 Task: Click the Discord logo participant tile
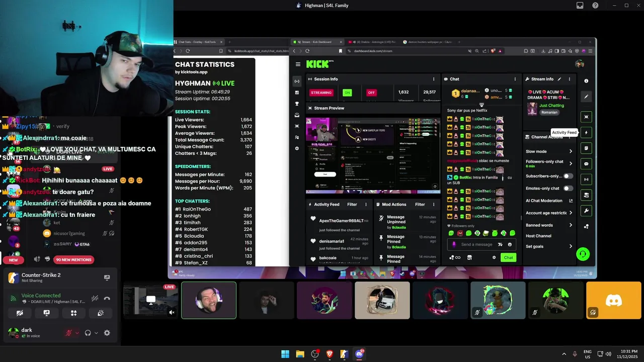(613, 300)
